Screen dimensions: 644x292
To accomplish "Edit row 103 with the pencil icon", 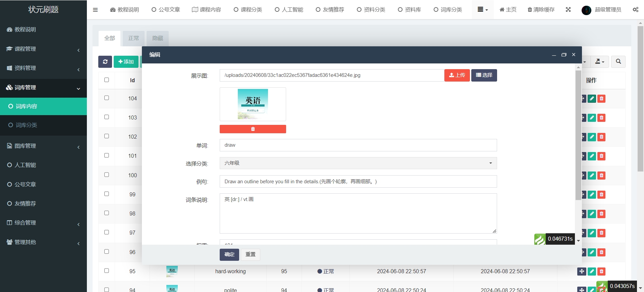I will pyautogui.click(x=592, y=118).
